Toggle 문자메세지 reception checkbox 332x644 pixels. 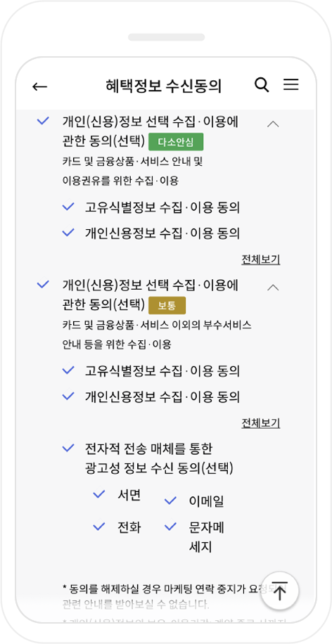tap(170, 526)
